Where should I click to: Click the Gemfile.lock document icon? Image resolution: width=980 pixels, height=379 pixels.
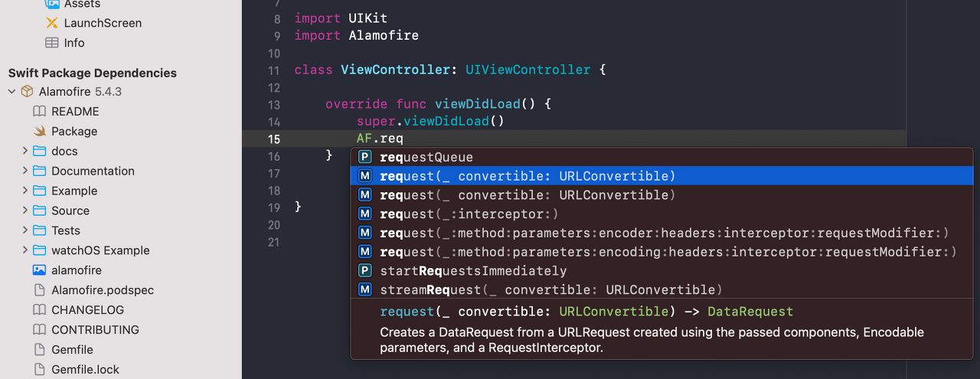[x=40, y=370]
